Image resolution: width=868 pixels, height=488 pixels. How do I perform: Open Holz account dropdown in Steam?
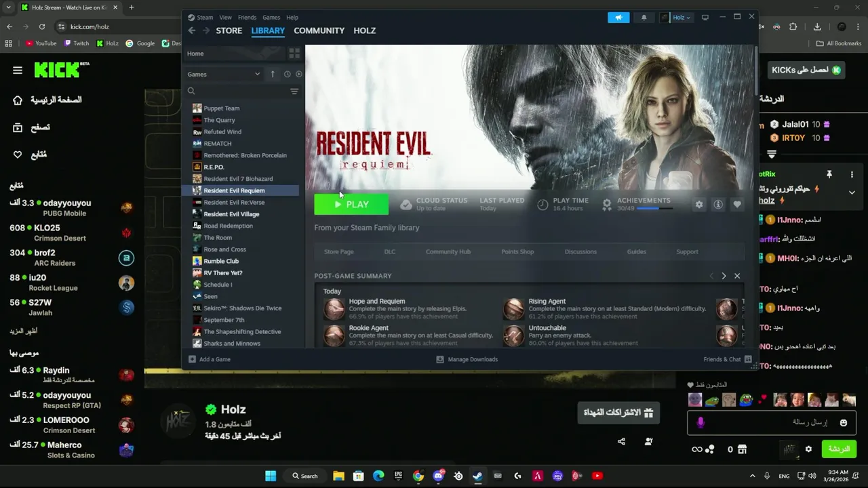676,18
